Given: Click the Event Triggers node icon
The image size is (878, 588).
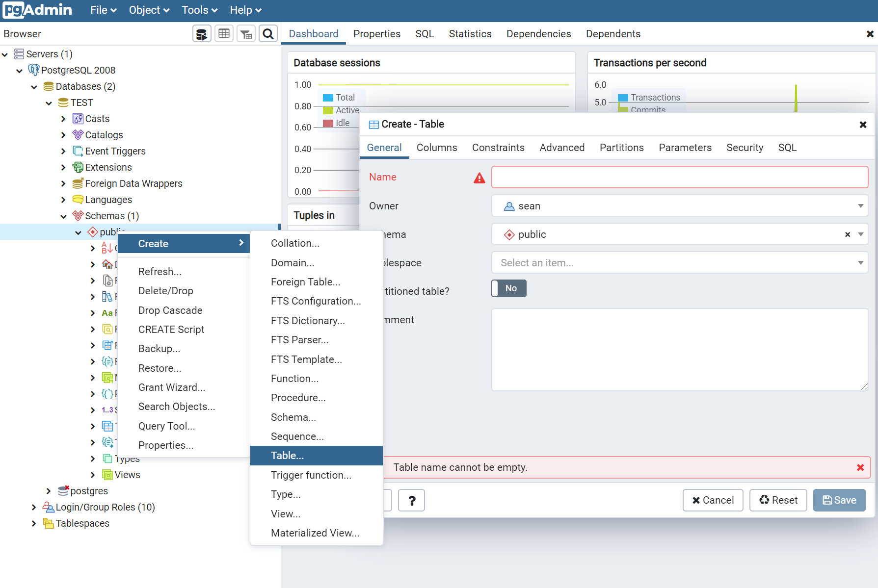Looking at the screenshot, I should click(x=78, y=151).
